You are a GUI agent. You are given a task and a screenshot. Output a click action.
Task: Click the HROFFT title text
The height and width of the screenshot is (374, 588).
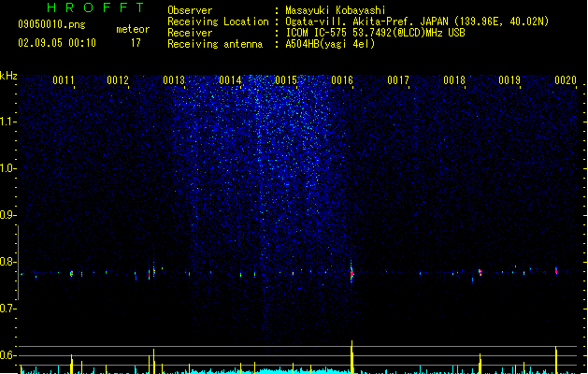point(95,7)
